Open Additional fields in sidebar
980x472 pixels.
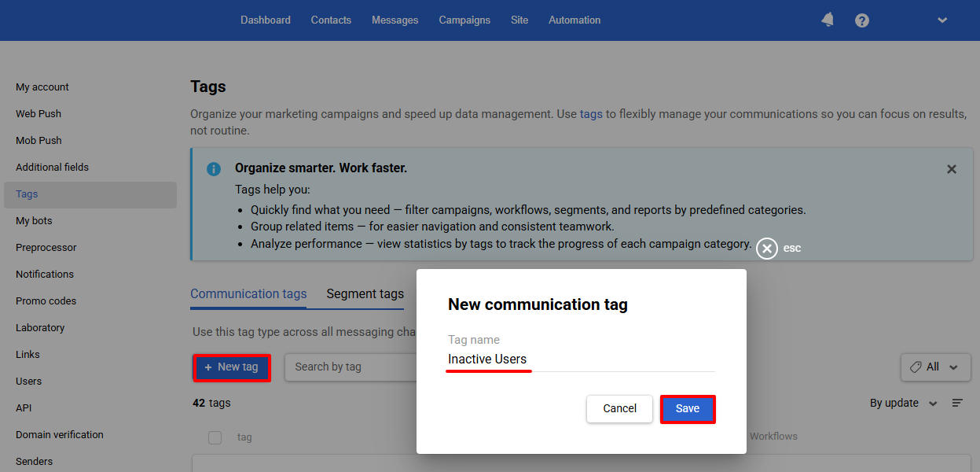click(52, 168)
